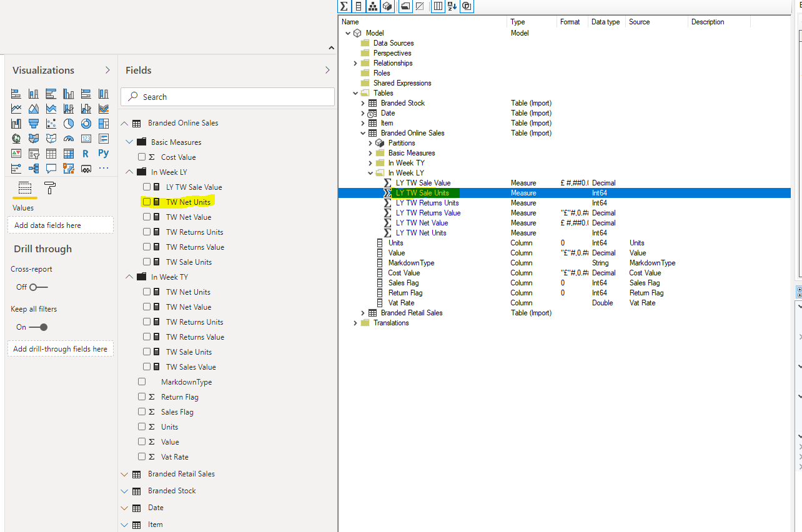The width and height of the screenshot is (802, 532).
Task: Select the R script visual
Action: pyautogui.click(x=86, y=153)
